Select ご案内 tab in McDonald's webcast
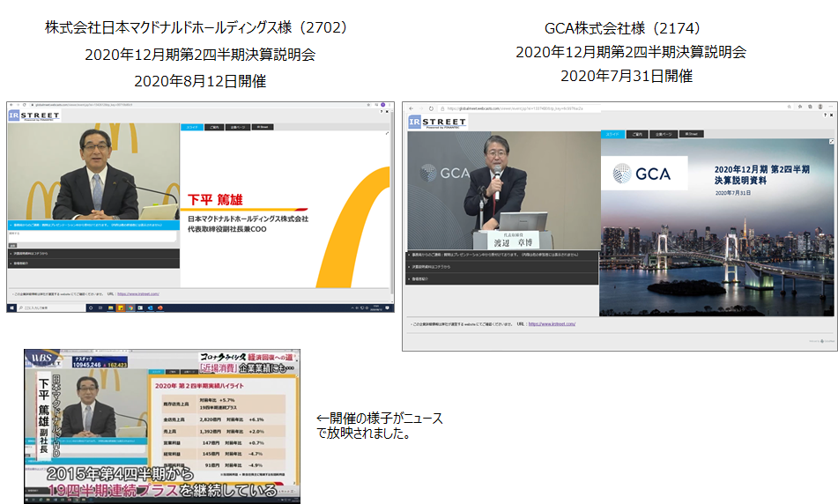 click(x=214, y=127)
